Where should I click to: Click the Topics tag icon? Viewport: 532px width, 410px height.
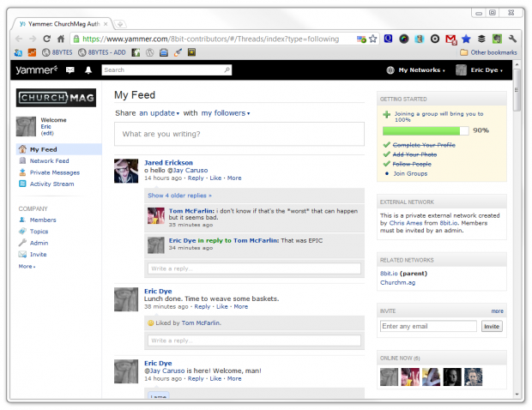22,232
